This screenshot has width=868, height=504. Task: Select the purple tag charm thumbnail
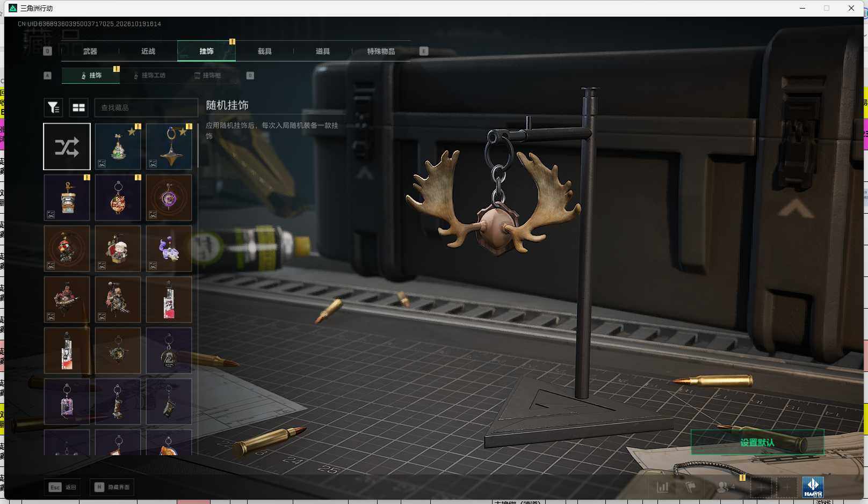coord(67,401)
